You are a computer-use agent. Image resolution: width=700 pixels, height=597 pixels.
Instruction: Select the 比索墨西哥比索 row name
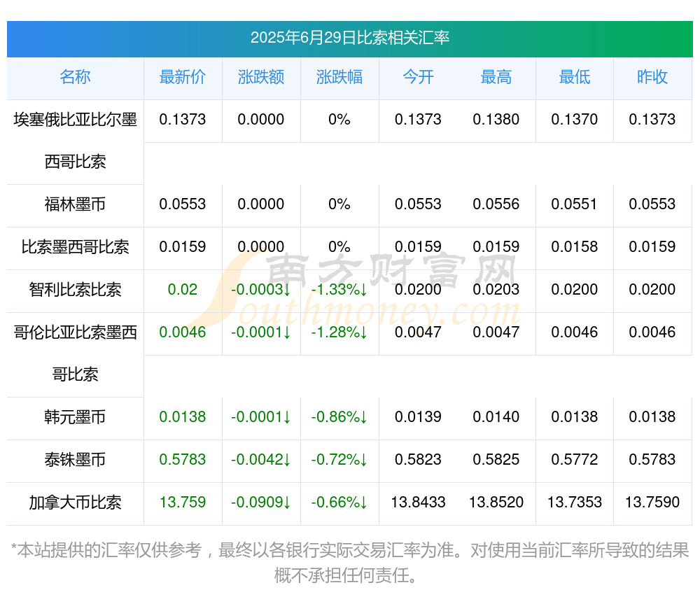pos(75,247)
